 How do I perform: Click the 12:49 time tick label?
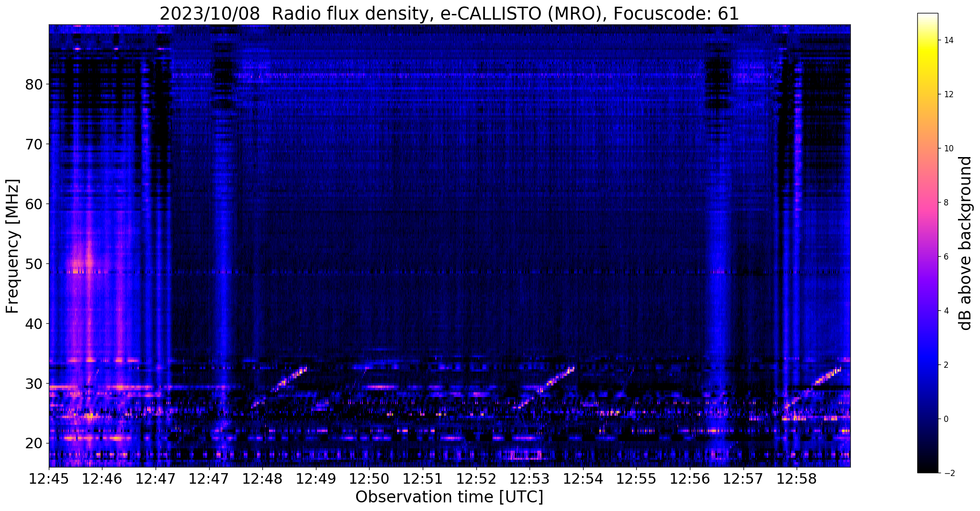(315, 478)
